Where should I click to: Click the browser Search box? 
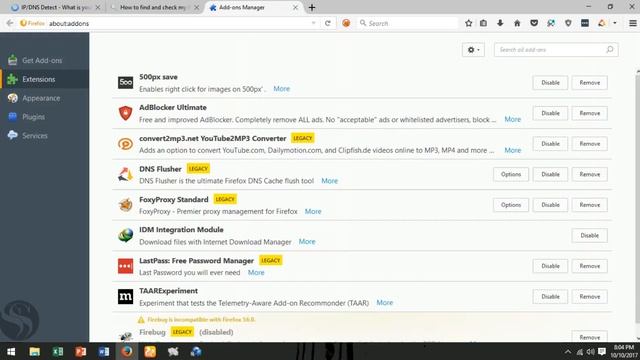tap(407, 23)
